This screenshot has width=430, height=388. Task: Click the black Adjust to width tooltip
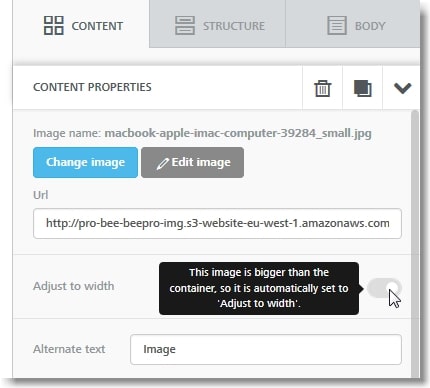pos(259,288)
